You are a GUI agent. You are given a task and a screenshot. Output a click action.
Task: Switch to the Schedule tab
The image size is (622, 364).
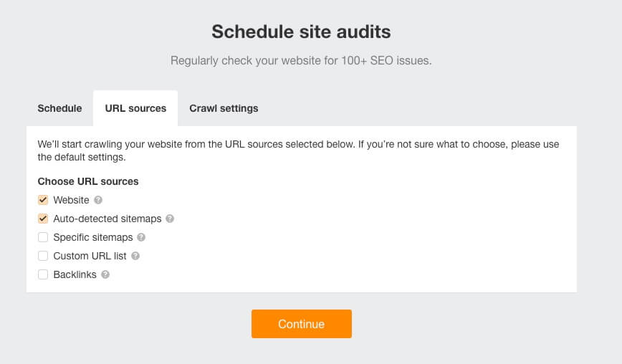tap(59, 108)
